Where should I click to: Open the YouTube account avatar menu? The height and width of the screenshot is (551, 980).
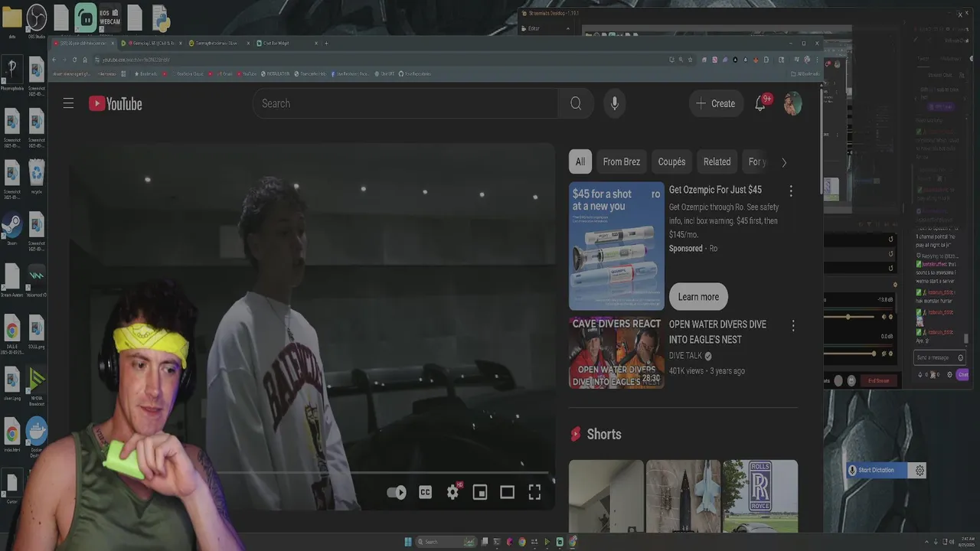792,103
